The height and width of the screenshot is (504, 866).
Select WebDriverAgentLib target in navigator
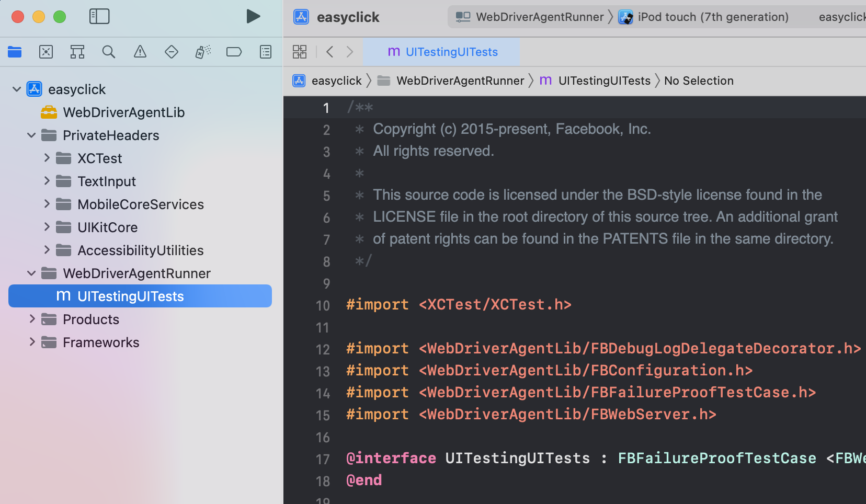pyautogui.click(x=140, y=112)
